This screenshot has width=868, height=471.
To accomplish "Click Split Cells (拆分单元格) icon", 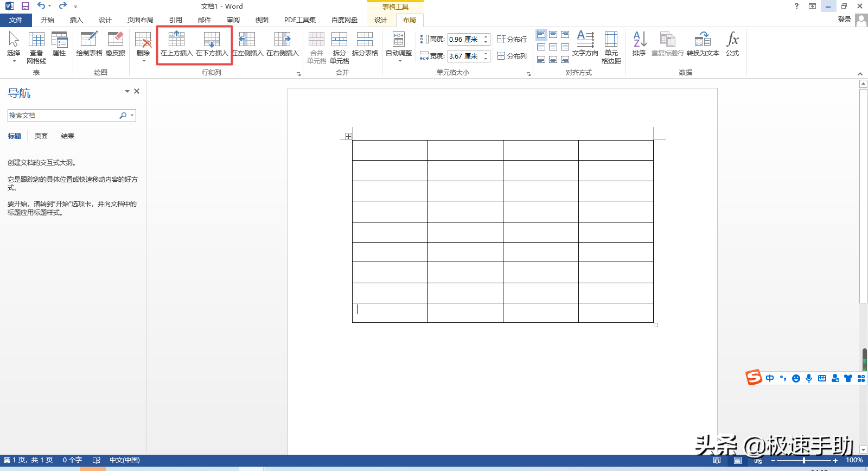I will [x=339, y=47].
